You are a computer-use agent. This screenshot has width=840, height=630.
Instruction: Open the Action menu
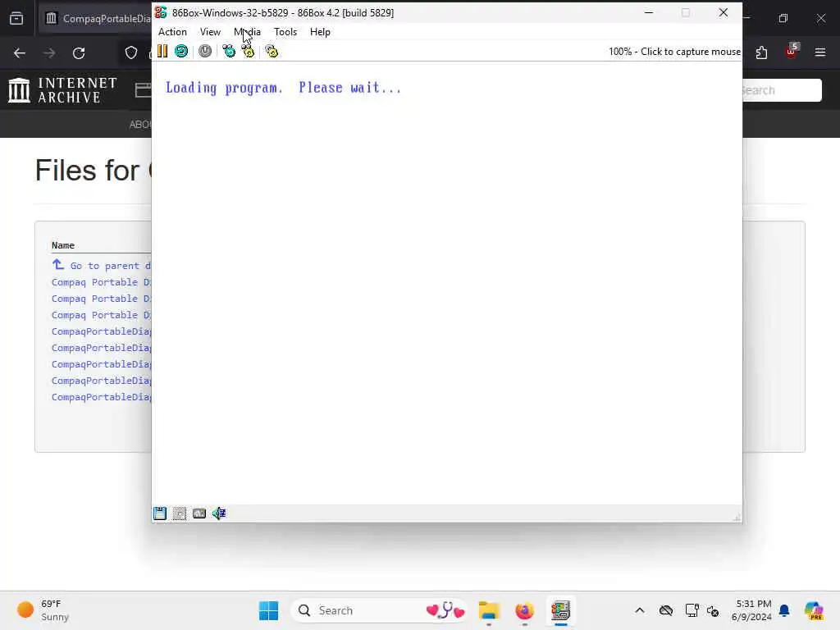172,32
